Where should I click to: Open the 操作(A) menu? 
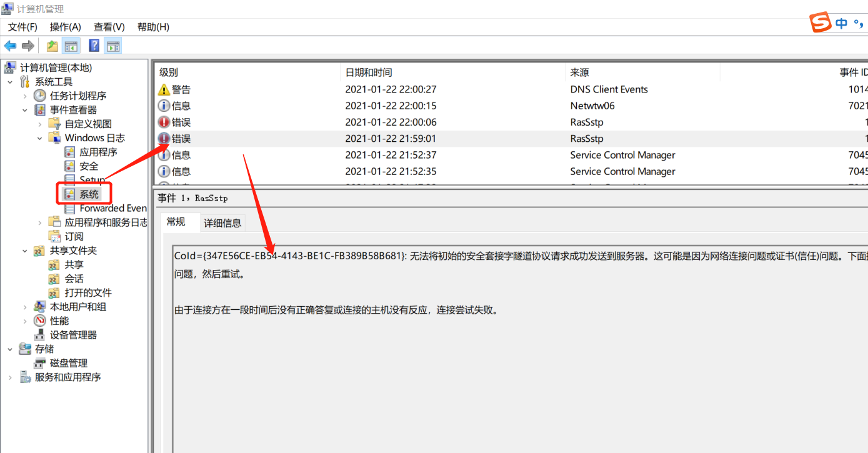(x=66, y=27)
